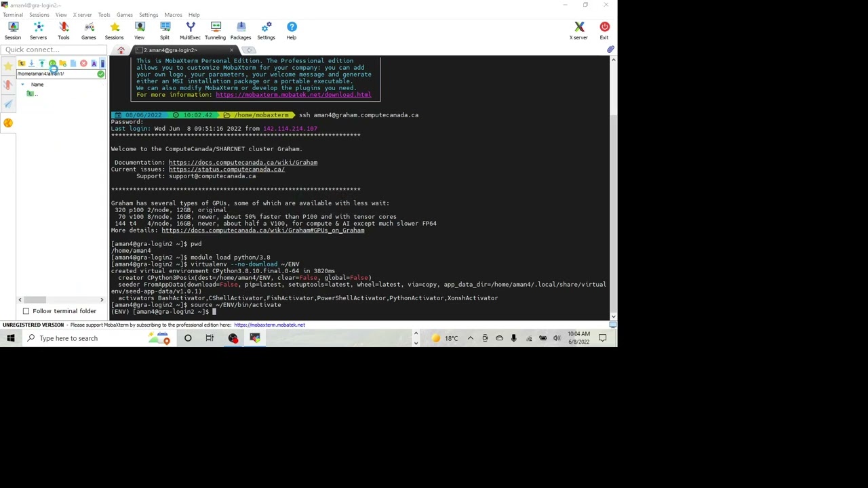Edit the remote path /home/aman4 field
868x488 pixels.
tap(56, 74)
